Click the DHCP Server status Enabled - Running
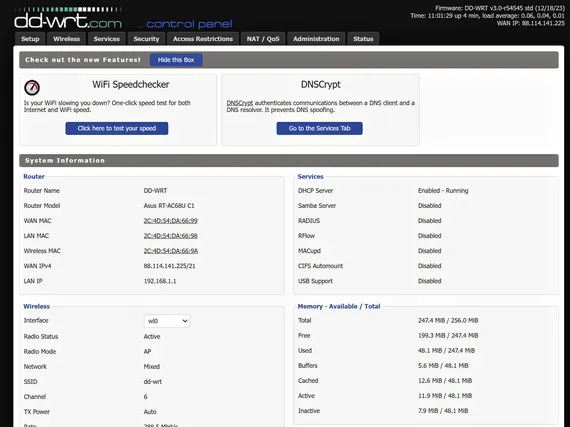The image size is (570, 427). click(x=443, y=191)
